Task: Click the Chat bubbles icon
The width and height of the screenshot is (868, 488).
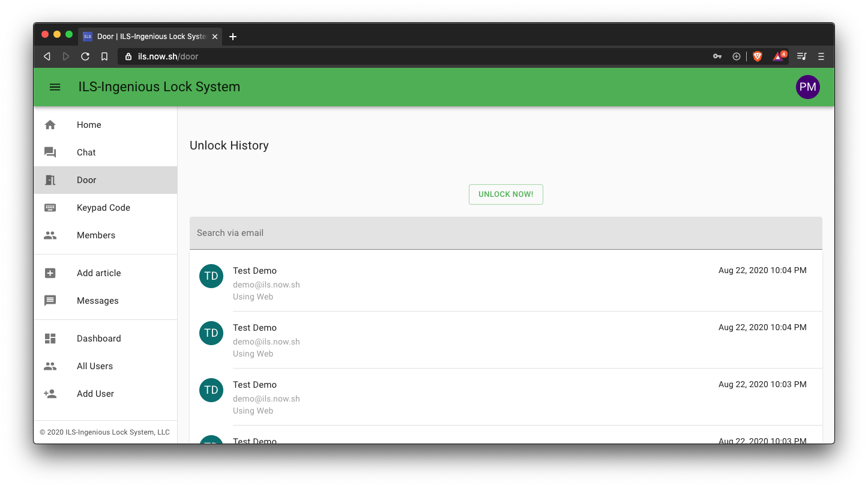Action: (50, 152)
